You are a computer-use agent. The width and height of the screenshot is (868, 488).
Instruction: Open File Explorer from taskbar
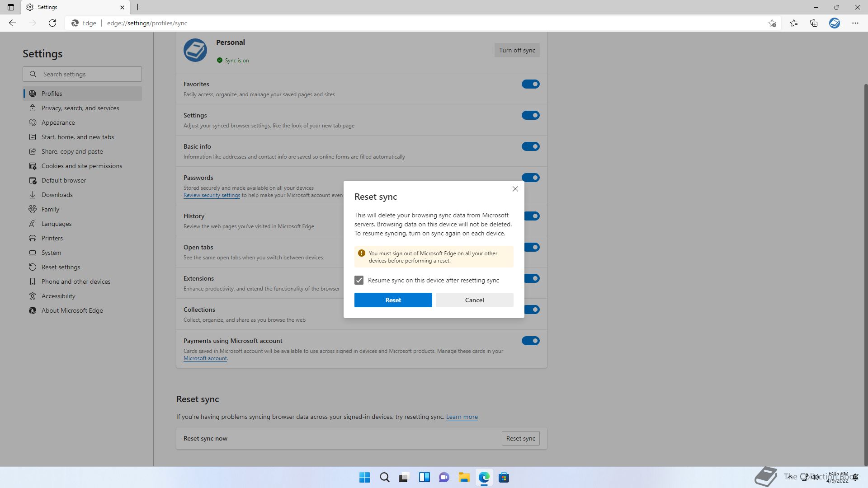click(x=464, y=478)
